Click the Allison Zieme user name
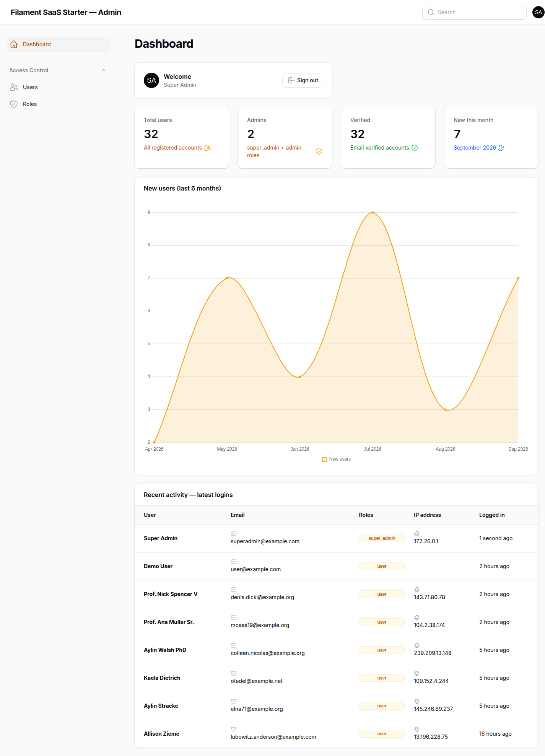 (161, 734)
